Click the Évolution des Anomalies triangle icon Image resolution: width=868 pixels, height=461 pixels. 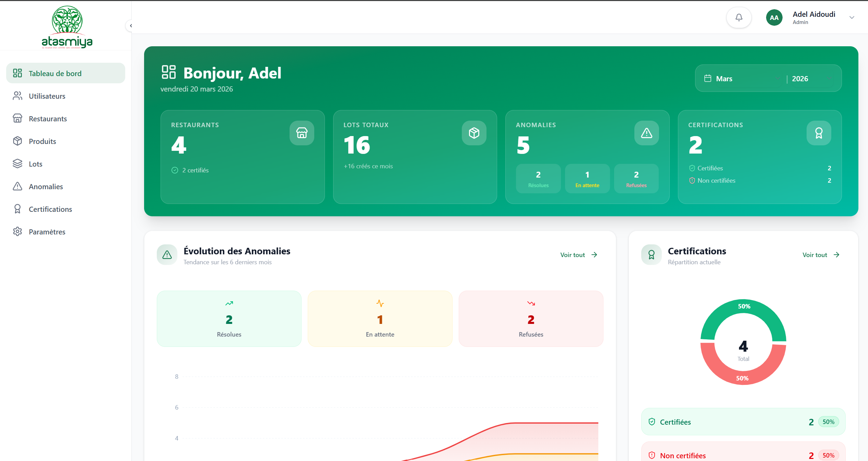click(x=167, y=255)
